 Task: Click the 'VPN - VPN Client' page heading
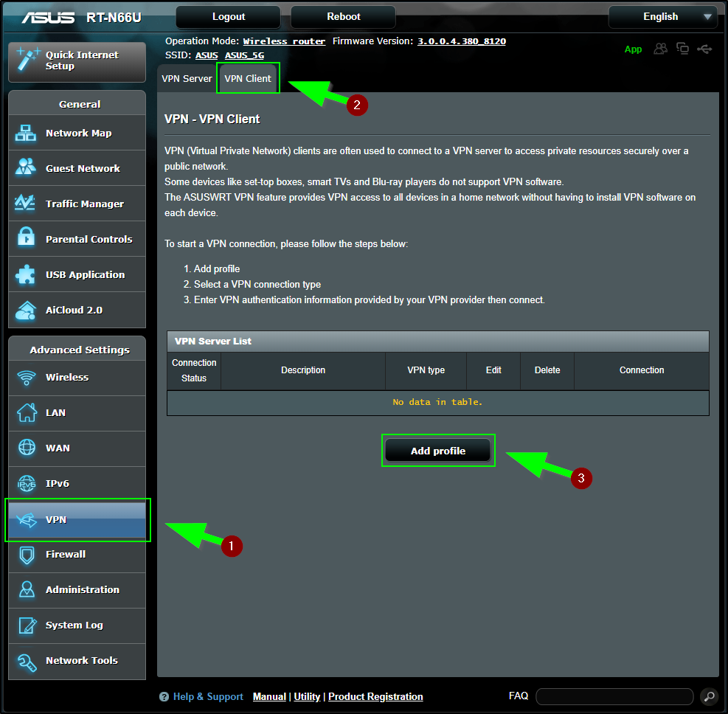(212, 119)
